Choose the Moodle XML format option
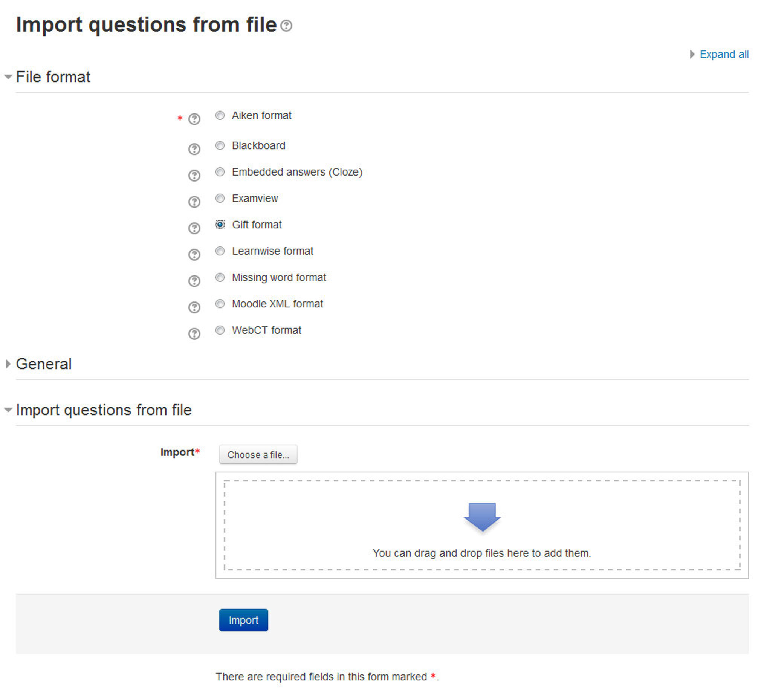 click(220, 304)
